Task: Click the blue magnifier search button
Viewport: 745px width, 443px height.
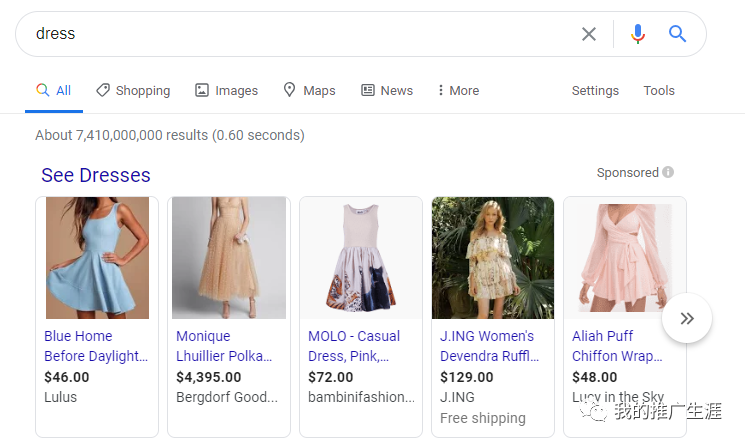Action: click(677, 34)
